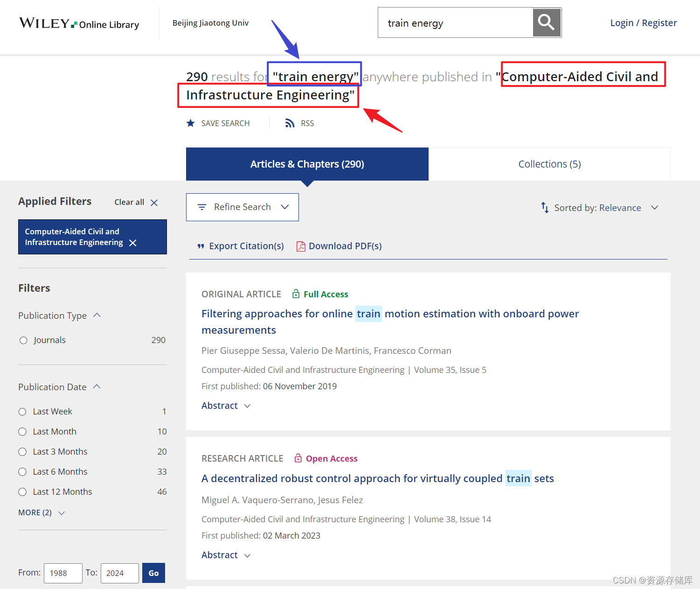Click Open Access lock icon
The width and height of the screenshot is (700, 589).
pos(298,458)
